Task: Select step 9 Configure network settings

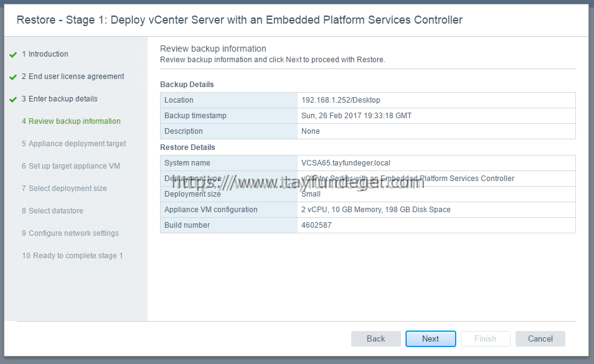Action: [70, 233]
